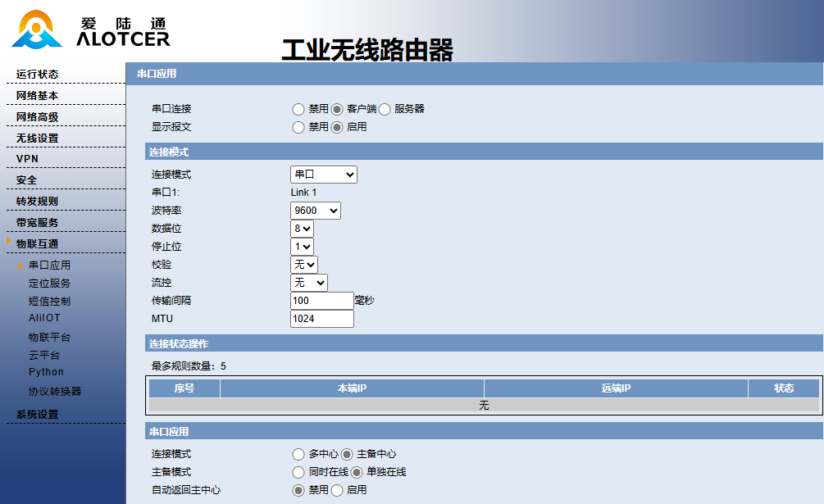Open the 流控 flow control dropdown

(309, 282)
